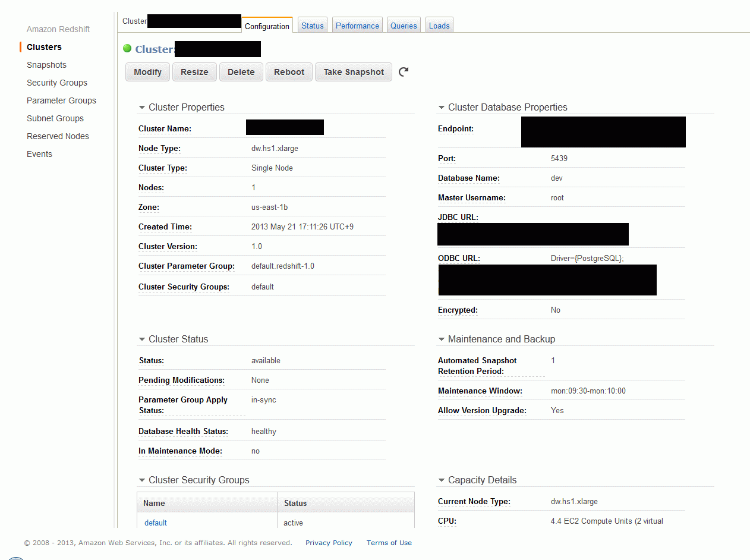This screenshot has width=750, height=560.
Task: Click the Nodes field label
Action: (151, 188)
